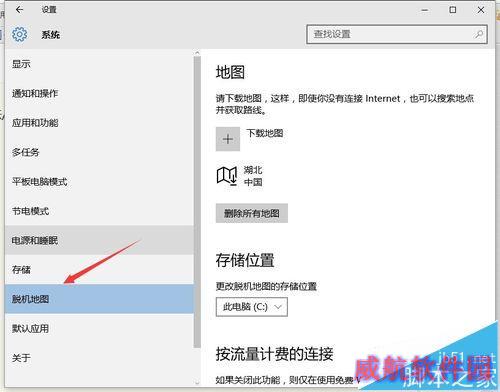This screenshot has width=500, height=392.
Task: Click the 删除所有地图 button
Action: 252,213
